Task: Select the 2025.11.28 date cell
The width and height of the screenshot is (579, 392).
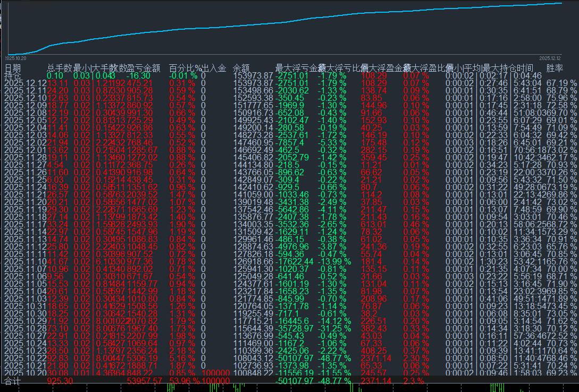Action: (x=26, y=157)
